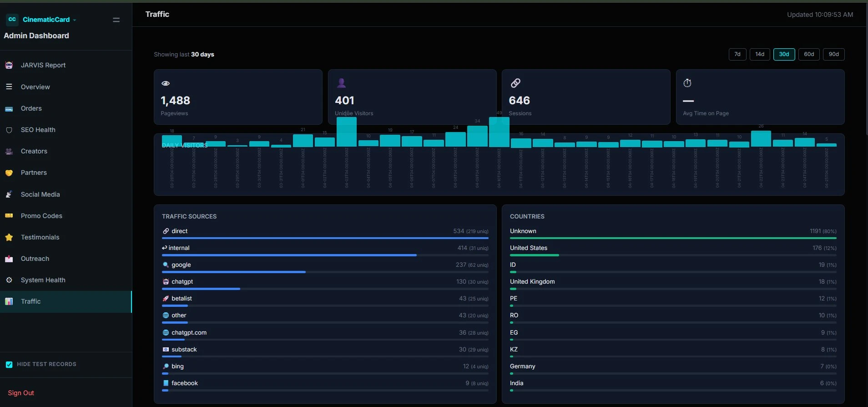Click the substack source icon

[x=166, y=350]
